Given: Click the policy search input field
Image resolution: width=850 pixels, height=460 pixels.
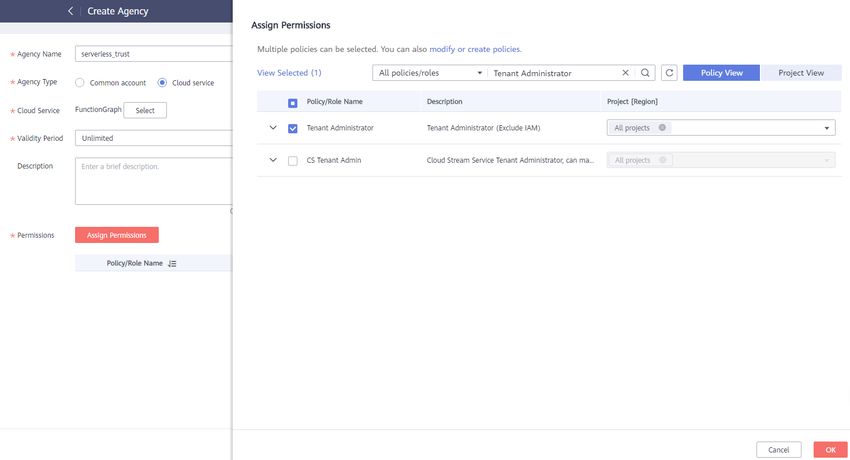Looking at the screenshot, I should click(553, 73).
